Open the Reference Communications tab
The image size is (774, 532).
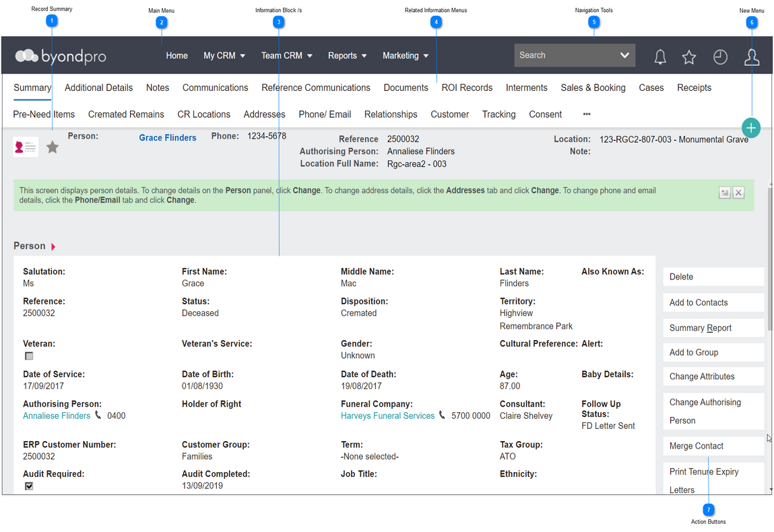pos(316,88)
